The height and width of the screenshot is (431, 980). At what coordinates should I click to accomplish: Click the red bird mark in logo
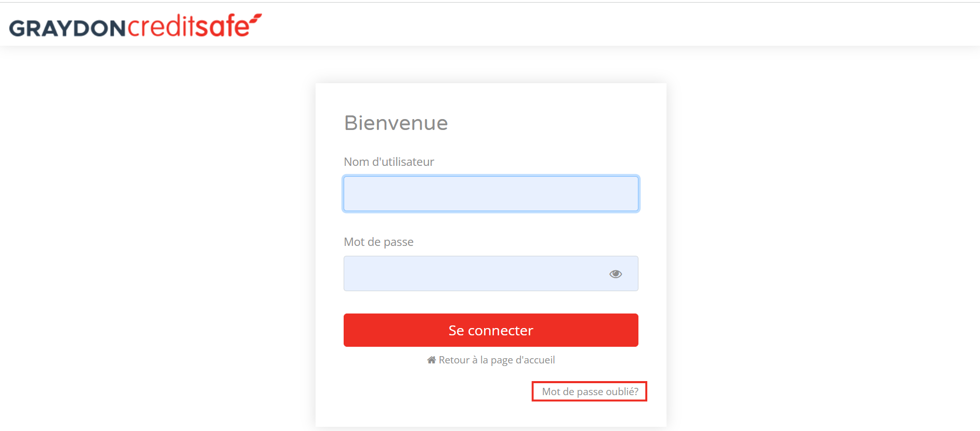(x=255, y=19)
